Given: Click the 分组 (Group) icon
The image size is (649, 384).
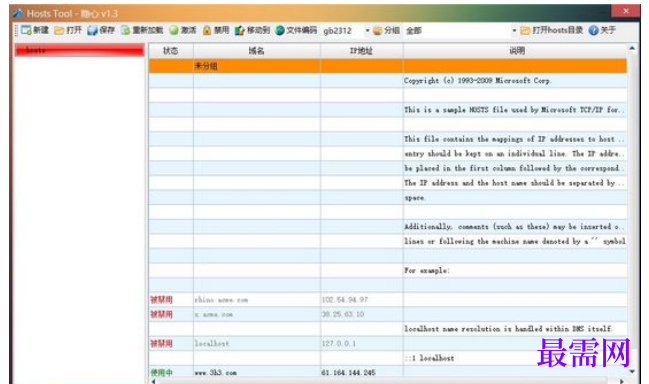Looking at the screenshot, I should pyautogui.click(x=377, y=30).
